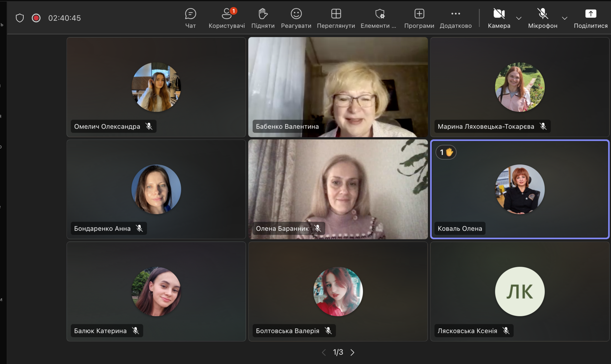
Task: Go to previous participants page
Action: (324, 352)
